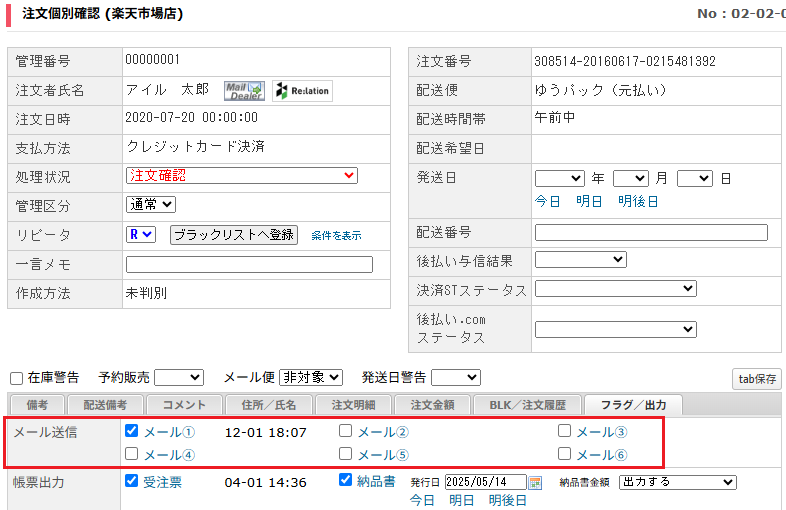This screenshot has height=510, width=786.
Task: Check the メール⑥ checkbox
Action: click(564, 454)
